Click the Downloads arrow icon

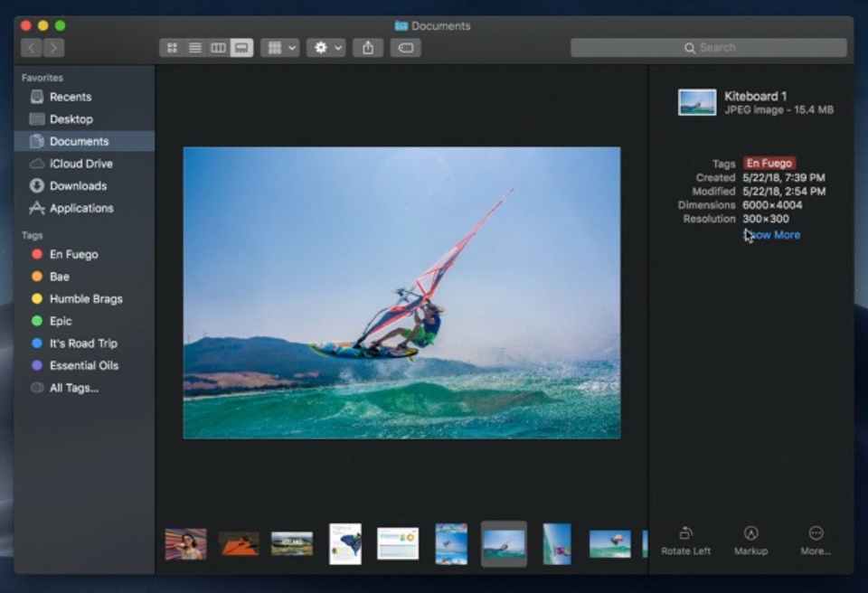37,185
